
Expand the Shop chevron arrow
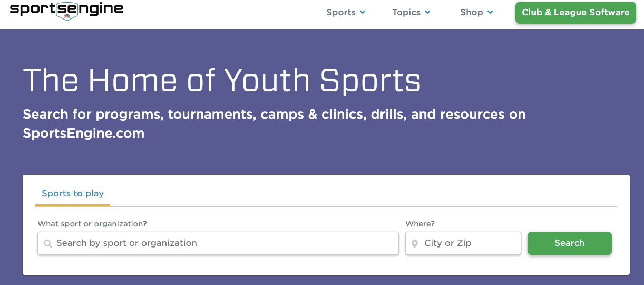point(490,12)
